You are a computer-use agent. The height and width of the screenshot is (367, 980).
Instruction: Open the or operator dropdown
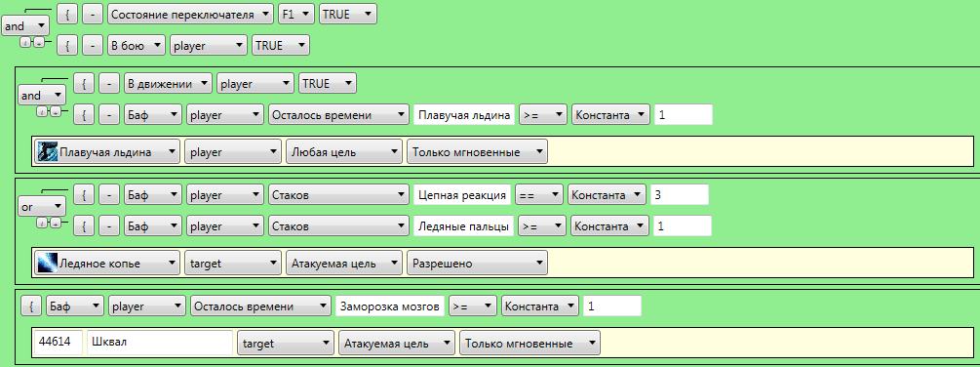point(41,207)
